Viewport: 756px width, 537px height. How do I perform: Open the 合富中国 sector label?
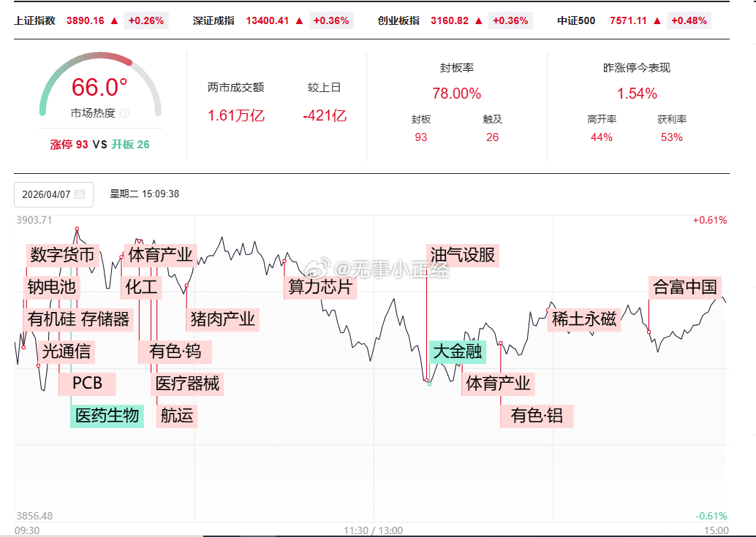point(686,287)
